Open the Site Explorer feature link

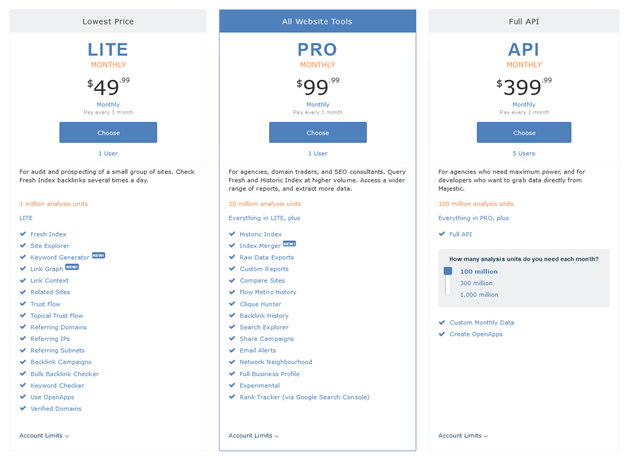(50, 245)
